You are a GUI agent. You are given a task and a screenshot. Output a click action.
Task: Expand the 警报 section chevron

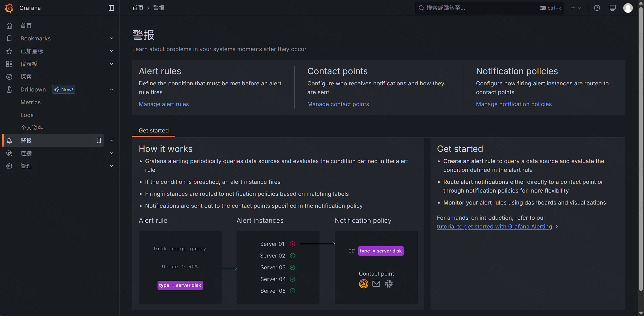[x=112, y=140]
